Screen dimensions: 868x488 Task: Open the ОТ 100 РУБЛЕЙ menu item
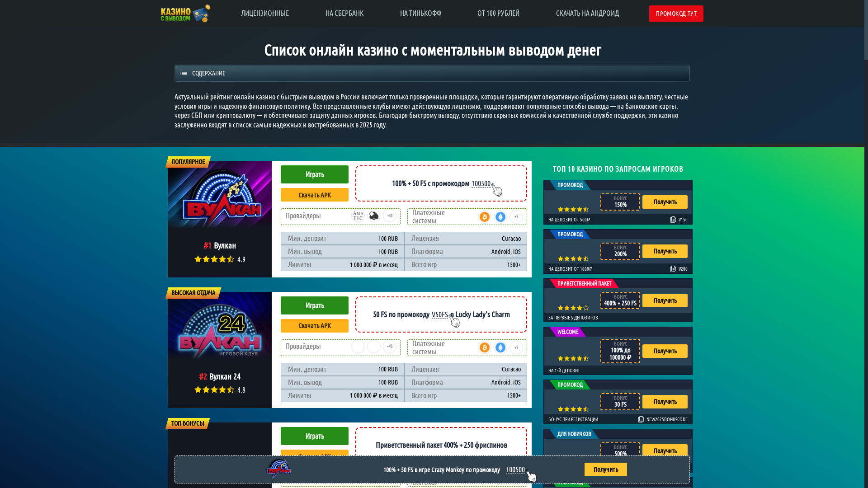(499, 14)
